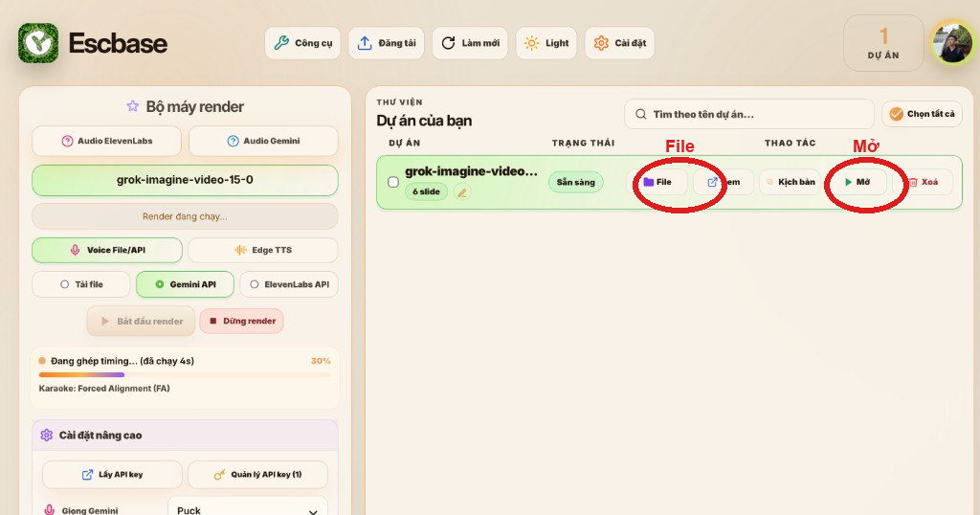Click the Đăng tải upload button
This screenshot has width=980, height=515.
pos(387,43)
